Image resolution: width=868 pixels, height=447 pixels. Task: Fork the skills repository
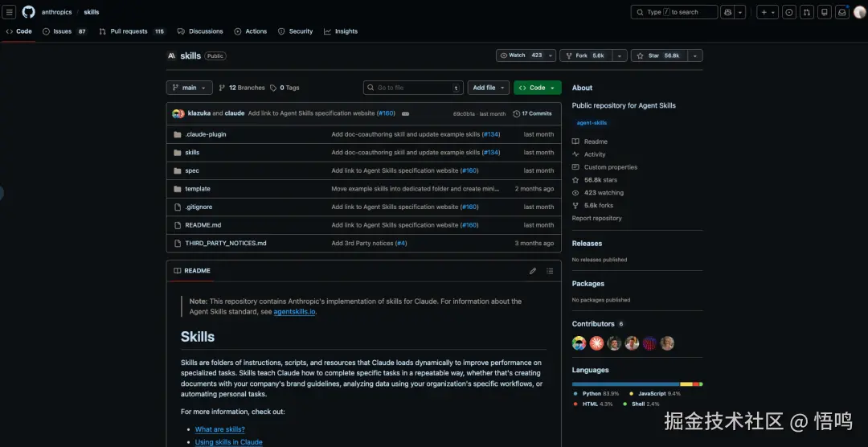click(x=587, y=55)
